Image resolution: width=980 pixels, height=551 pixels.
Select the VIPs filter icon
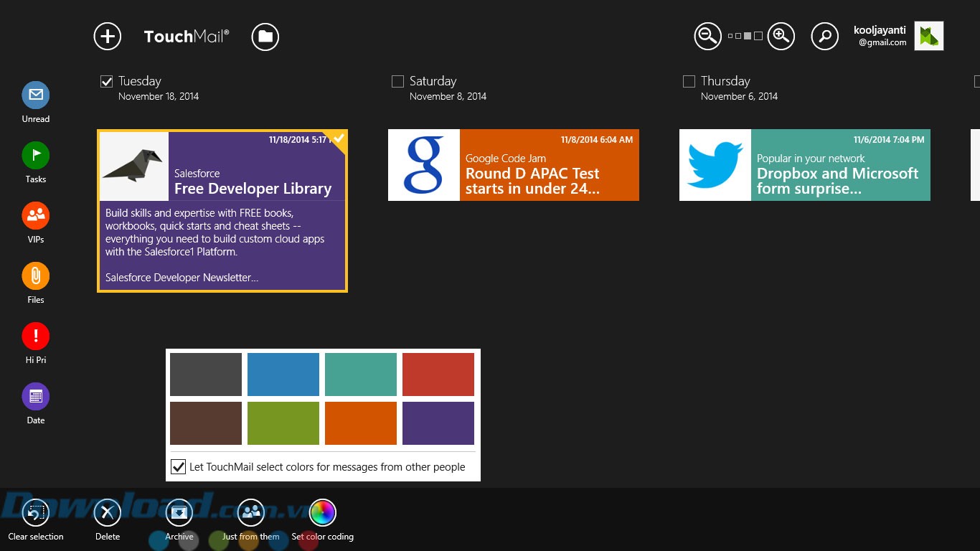(x=36, y=216)
